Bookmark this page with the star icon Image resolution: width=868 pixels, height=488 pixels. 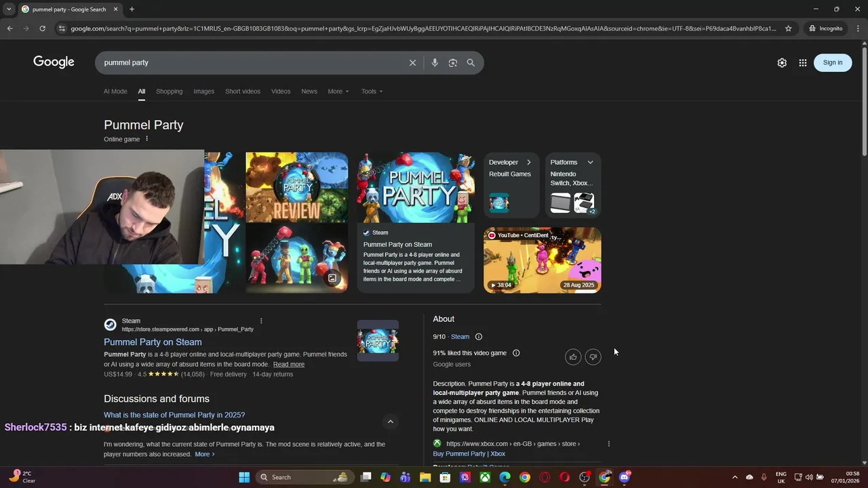789,28
